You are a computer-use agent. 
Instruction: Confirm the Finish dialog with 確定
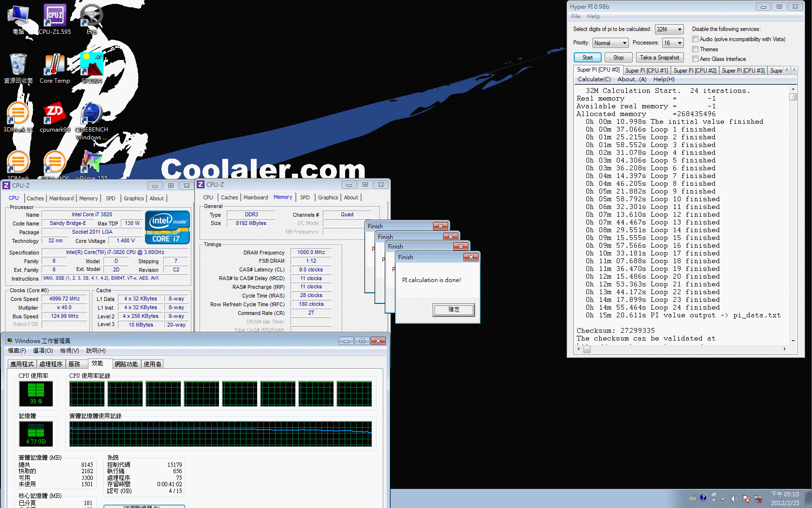[454, 310]
